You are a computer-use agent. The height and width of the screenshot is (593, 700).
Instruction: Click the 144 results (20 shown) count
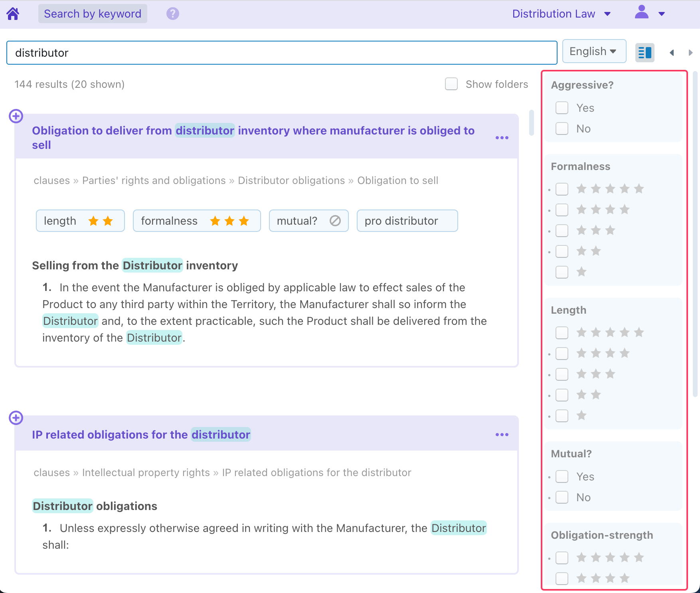[69, 84]
